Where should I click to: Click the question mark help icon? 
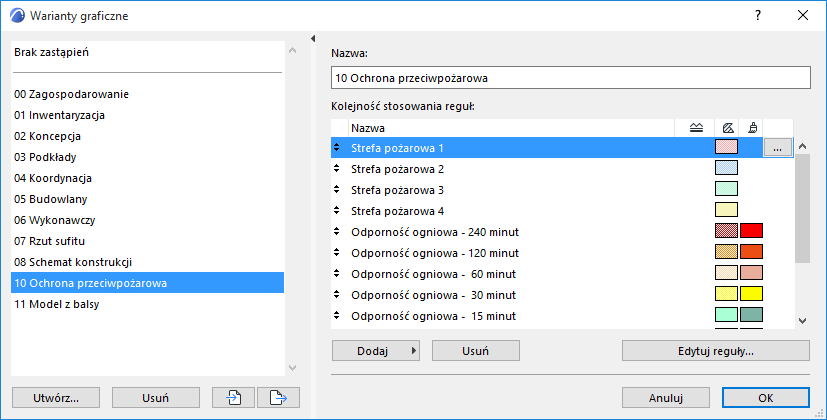758,15
